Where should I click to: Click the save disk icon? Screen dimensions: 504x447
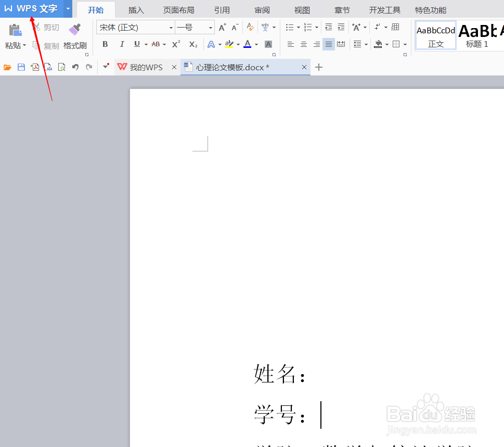(21, 67)
